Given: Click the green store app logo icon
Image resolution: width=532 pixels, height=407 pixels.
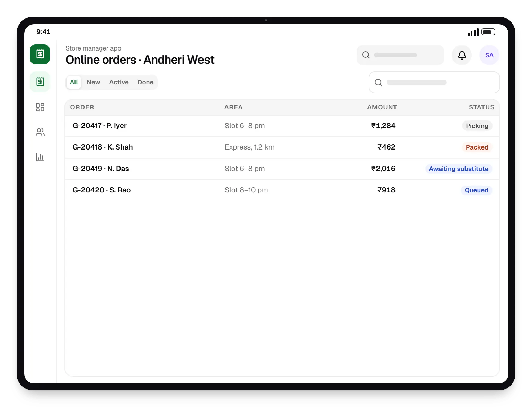Looking at the screenshot, I should tap(40, 54).
